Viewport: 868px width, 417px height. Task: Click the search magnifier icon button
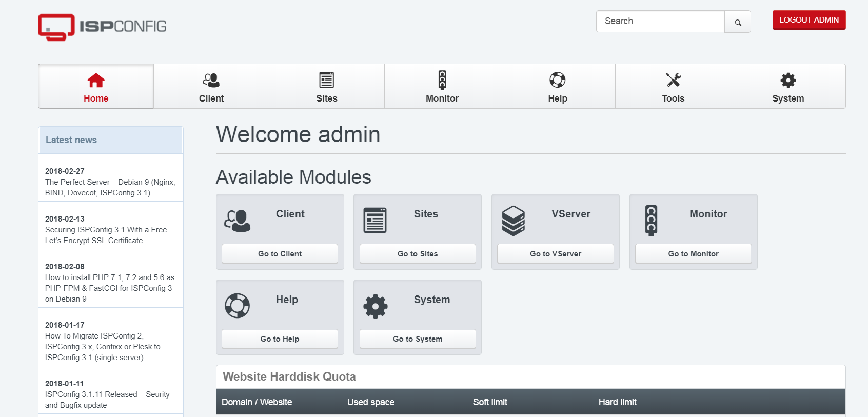click(738, 22)
